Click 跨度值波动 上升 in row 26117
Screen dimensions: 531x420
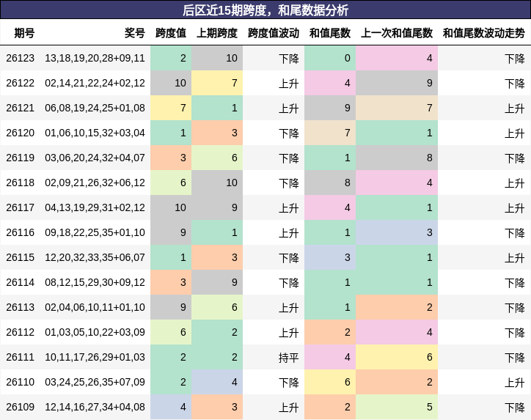coord(288,207)
